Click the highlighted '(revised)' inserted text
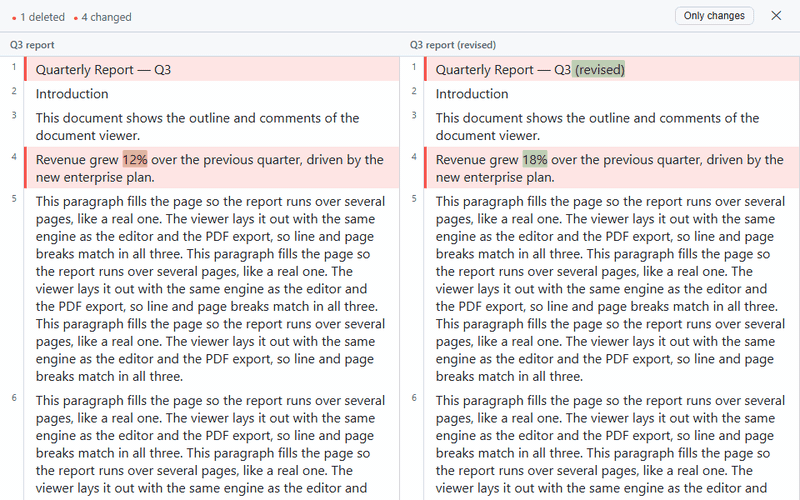The height and width of the screenshot is (500, 800). coord(599,69)
